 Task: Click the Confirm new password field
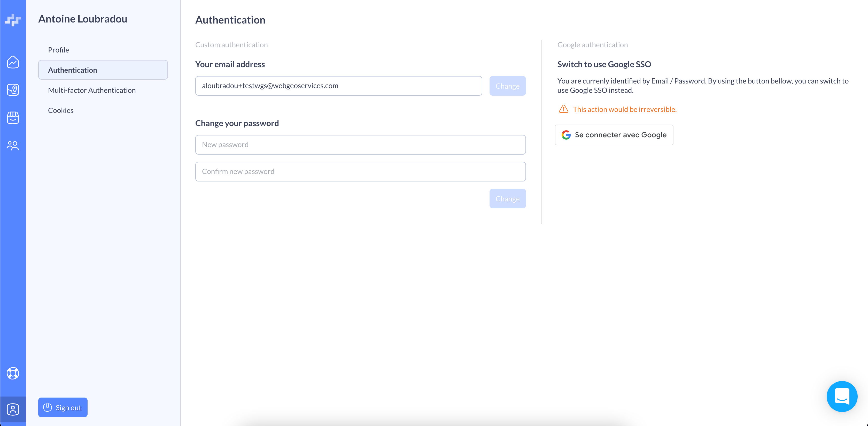(360, 172)
